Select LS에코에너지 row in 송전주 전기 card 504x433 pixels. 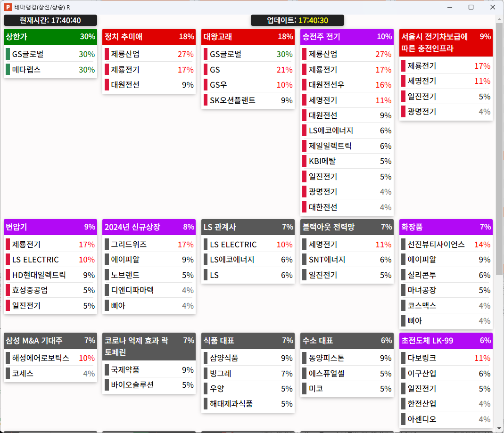[x=347, y=131]
